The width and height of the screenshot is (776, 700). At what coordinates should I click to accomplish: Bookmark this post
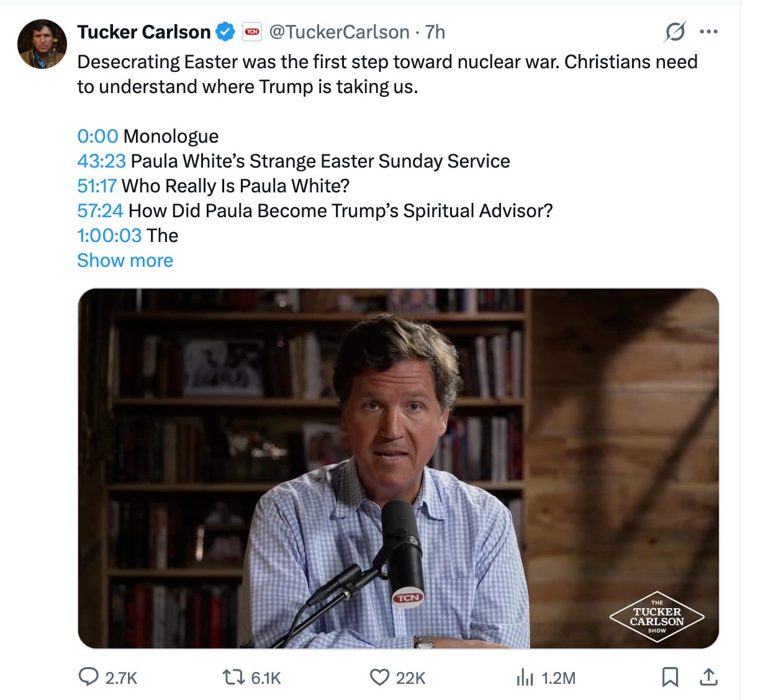[670, 677]
